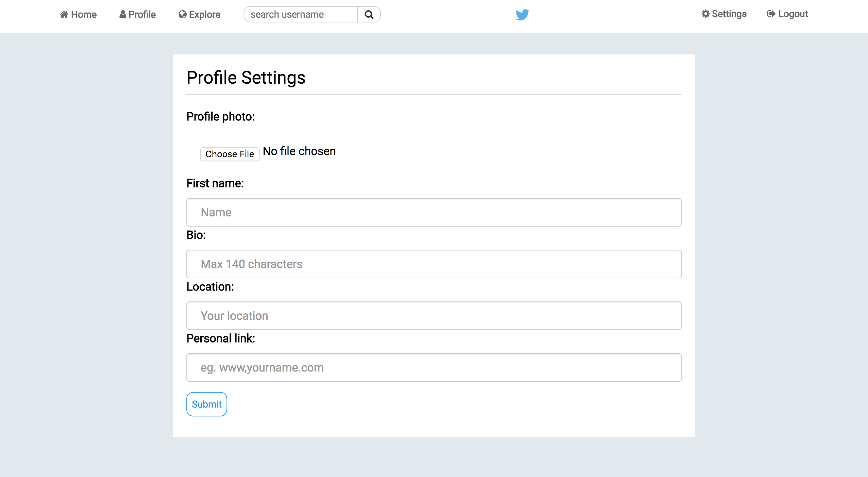Click the magnifying glass search icon
The height and width of the screenshot is (477, 868).
tap(369, 15)
